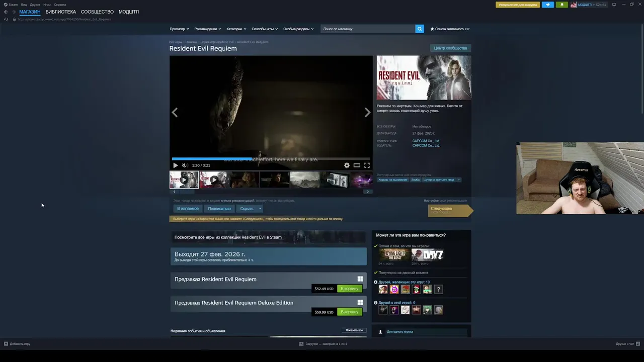Viewport: 644px width, 362px height.
Task: Click Добавить игру at bottom left
Action: (17, 344)
